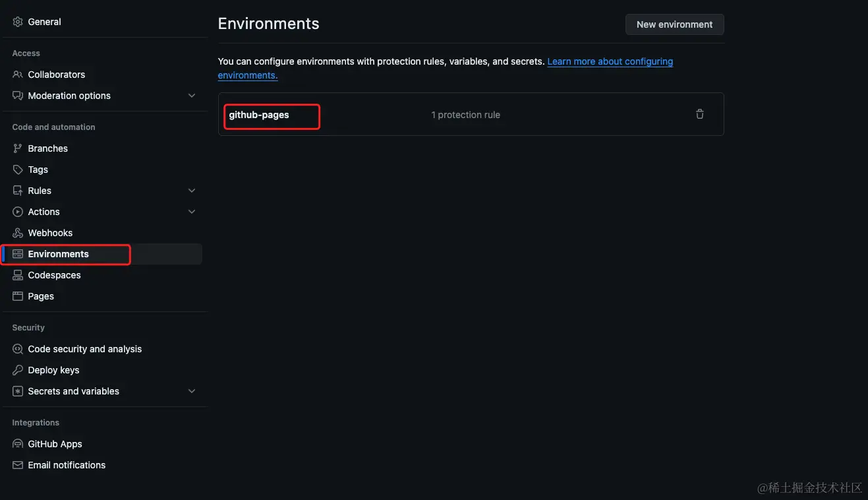Open Code security and analysis

pos(85,349)
